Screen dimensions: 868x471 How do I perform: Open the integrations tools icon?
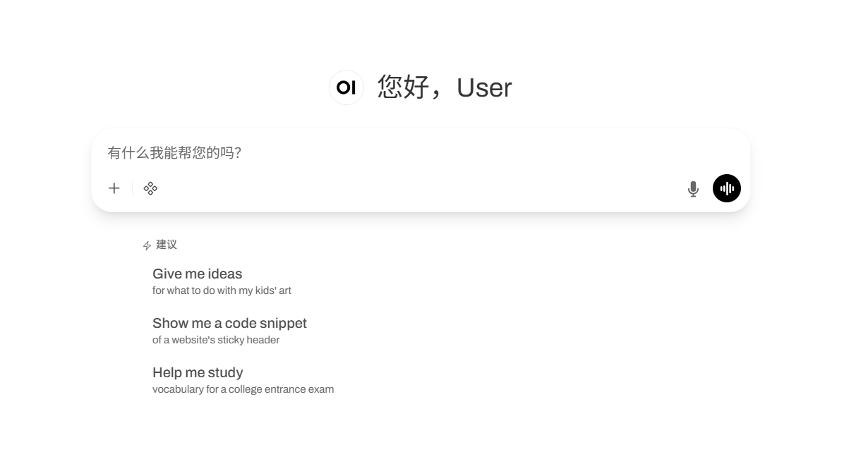pyautogui.click(x=150, y=188)
